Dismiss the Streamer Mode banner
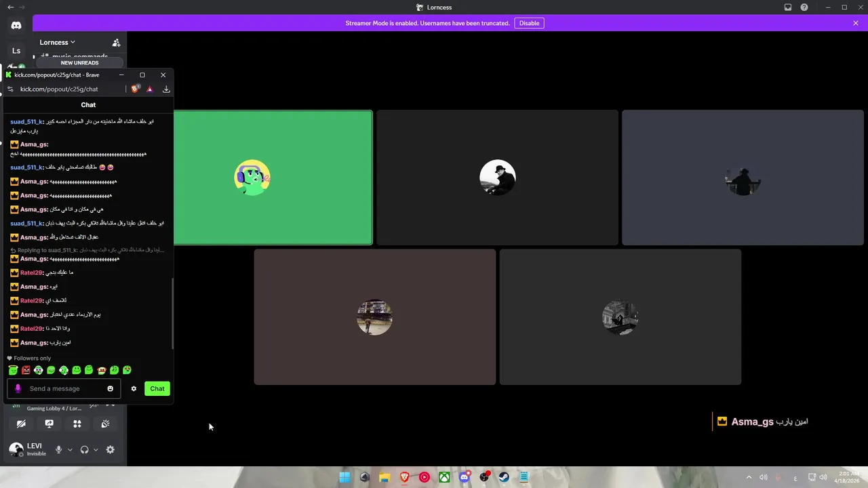Screen dimensions: 868x488 tap(856, 23)
